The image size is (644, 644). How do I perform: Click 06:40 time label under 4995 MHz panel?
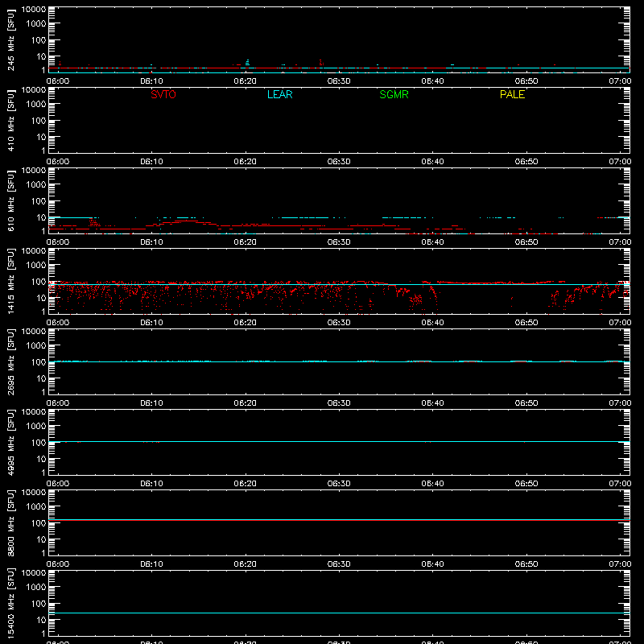click(432, 484)
